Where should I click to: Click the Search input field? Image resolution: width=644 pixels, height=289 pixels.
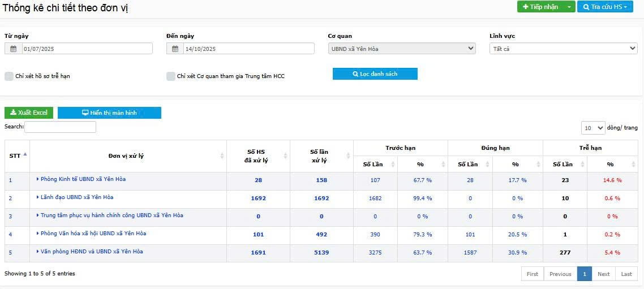(60, 127)
